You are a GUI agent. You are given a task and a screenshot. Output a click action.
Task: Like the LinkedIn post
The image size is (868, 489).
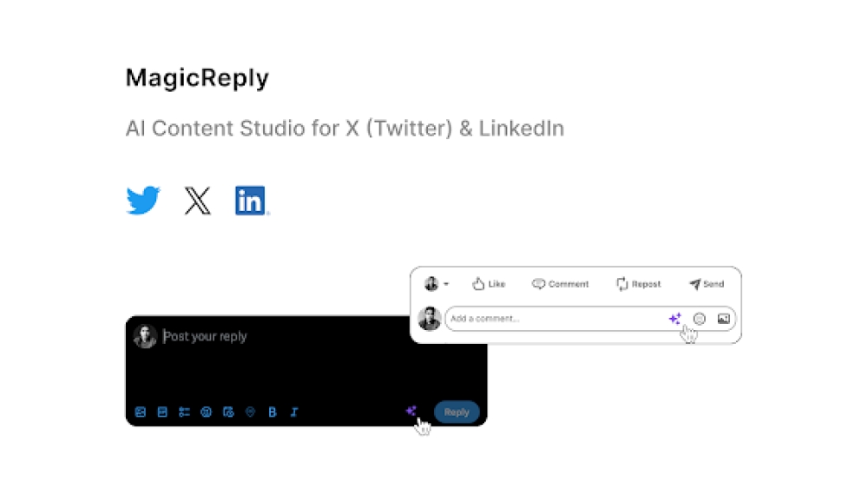pyautogui.click(x=489, y=284)
